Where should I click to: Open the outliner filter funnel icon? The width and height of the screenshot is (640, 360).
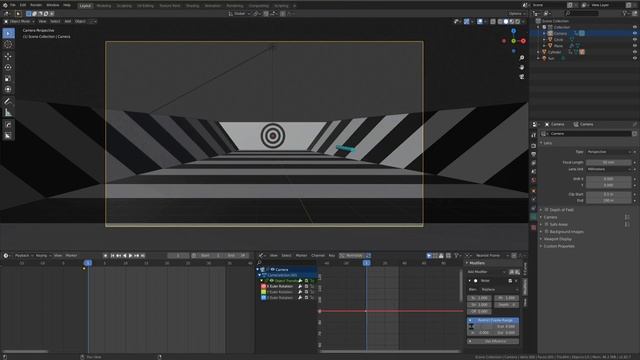tap(624, 13)
